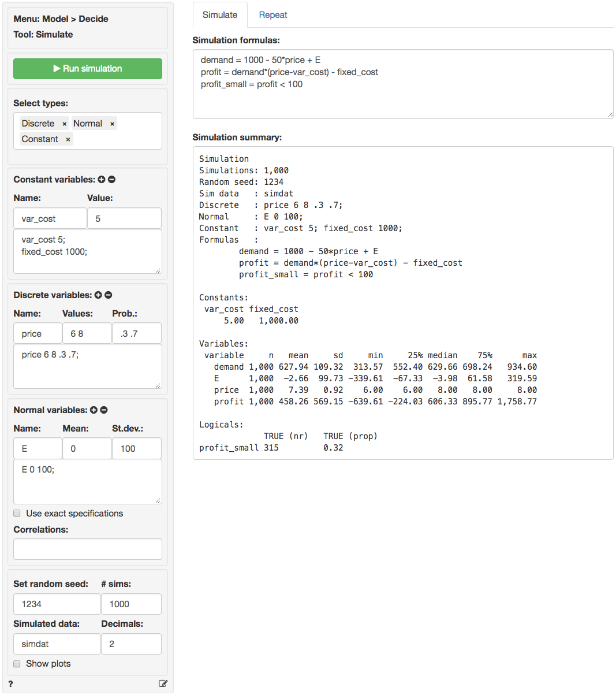
Task: Click the plus icon beside Constant variables
Action: 102,180
